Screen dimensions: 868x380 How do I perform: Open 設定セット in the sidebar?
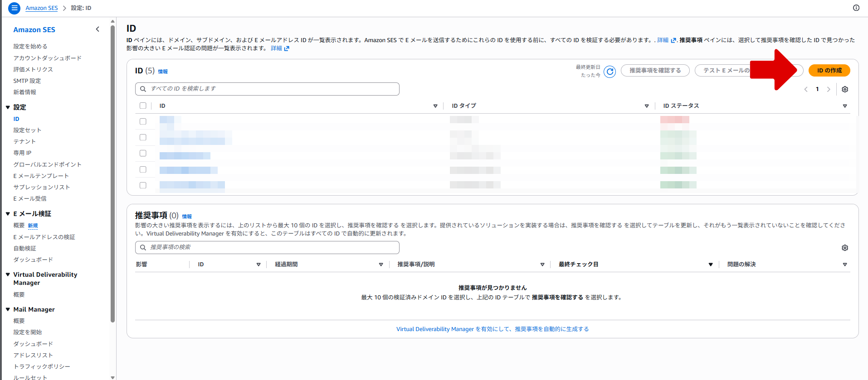pos(27,130)
